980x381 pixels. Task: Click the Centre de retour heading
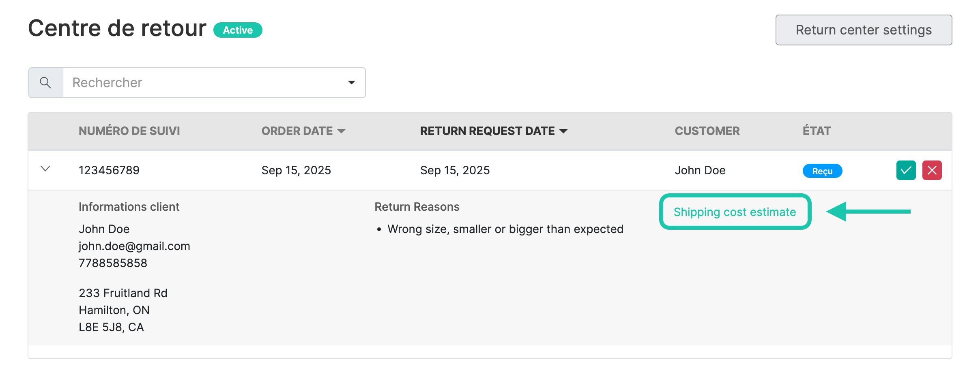coord(117,28)
